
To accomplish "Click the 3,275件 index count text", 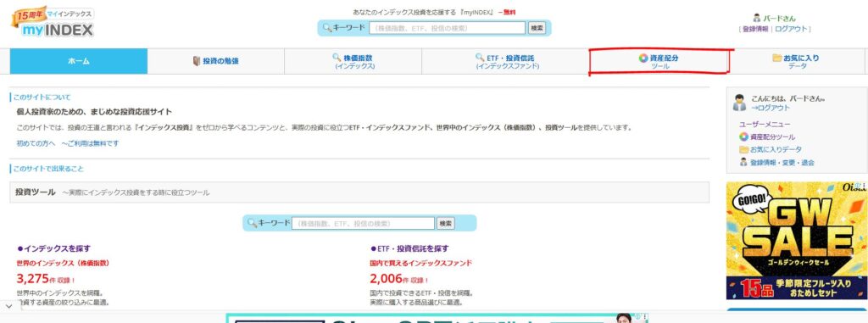I will (x=46, y=279).
